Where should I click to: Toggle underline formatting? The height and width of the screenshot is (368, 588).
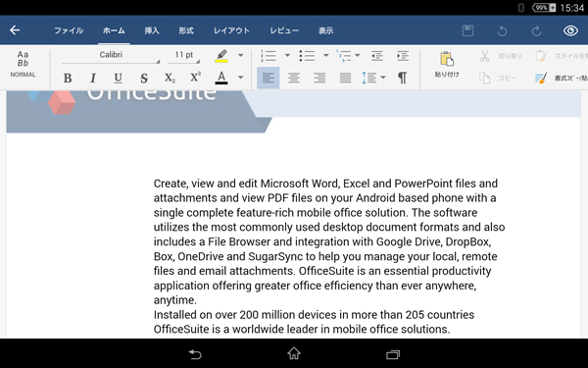point(119,78)
